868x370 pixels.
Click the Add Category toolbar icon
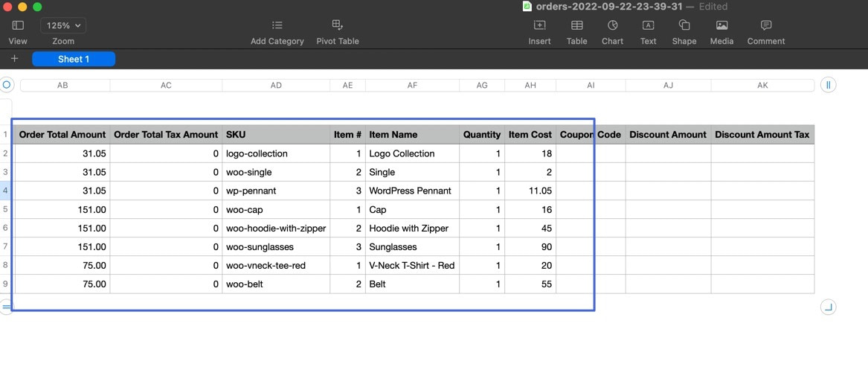click(x=277, y=25)
